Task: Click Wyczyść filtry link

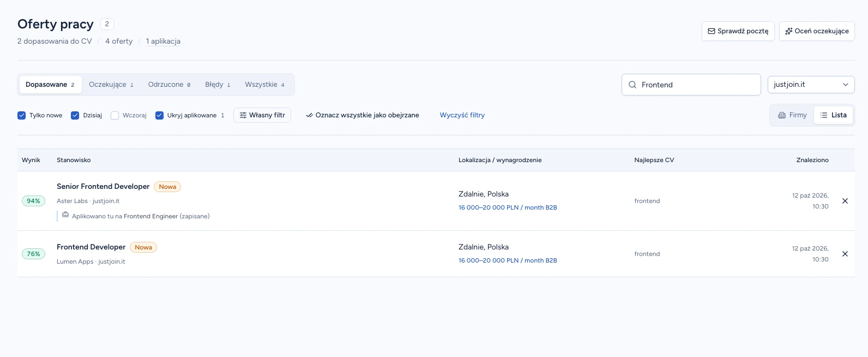Action: 462,115
